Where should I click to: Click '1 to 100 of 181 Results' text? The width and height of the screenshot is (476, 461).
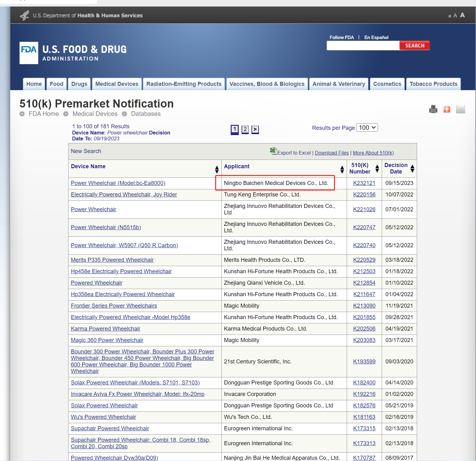(101, 126)
